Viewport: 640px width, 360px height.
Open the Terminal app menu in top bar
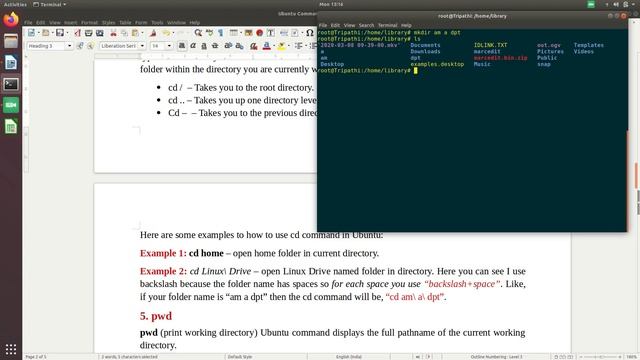click(x=49, y=4)
